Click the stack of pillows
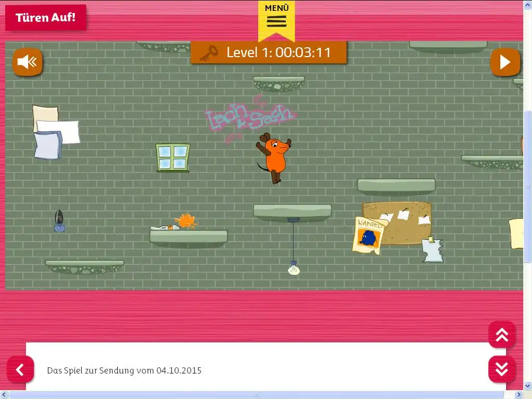The width and height of the screenshot is (532, 399). [x=56, y=131]
